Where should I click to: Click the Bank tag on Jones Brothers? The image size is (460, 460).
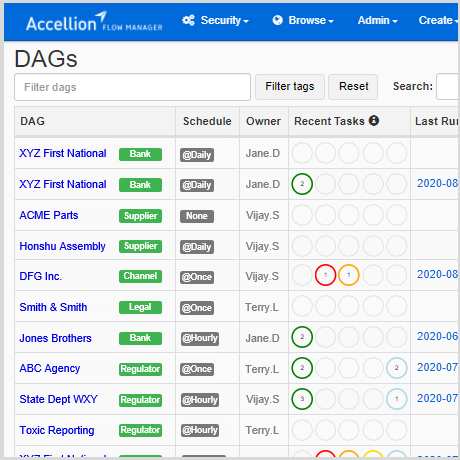(x=140, y=338)
